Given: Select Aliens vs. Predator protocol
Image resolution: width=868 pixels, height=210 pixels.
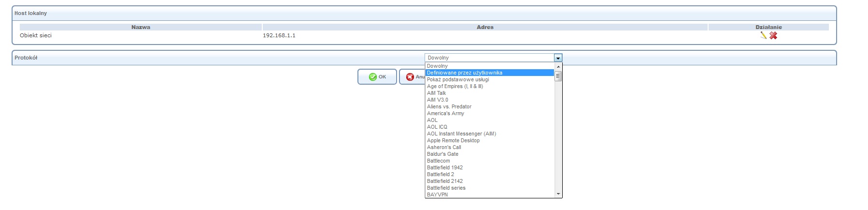Looking at the screenshot, I should (x=490, y=106).
